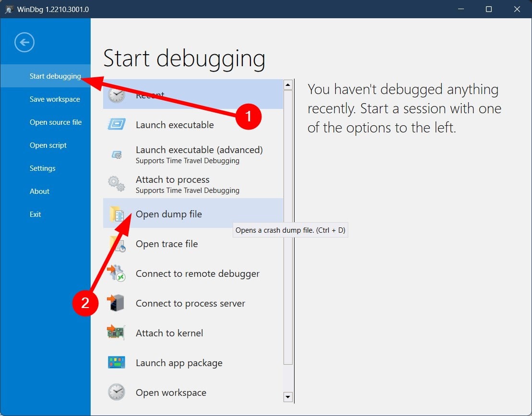This screenshot has height=416, width=532.
Task: Select Open script in the sidebar
Action: [x=46, y=145]
